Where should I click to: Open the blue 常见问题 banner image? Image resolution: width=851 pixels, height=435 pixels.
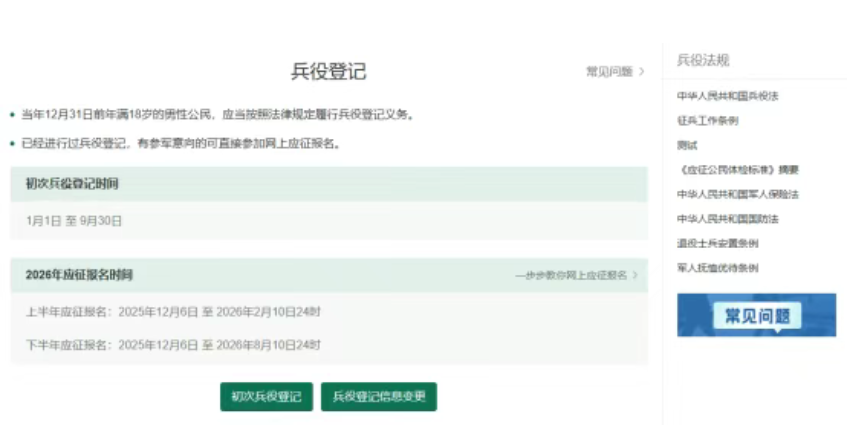(x=756, y=315)
